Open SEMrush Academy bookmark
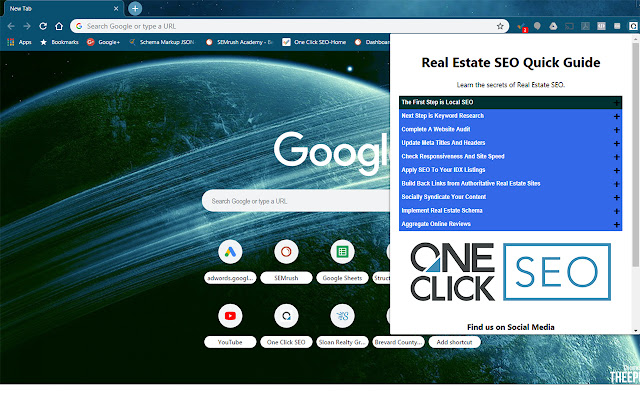Image resolution: width=640 pixels, height=400 pixels. pyautogui.click(x=239, y=42)
